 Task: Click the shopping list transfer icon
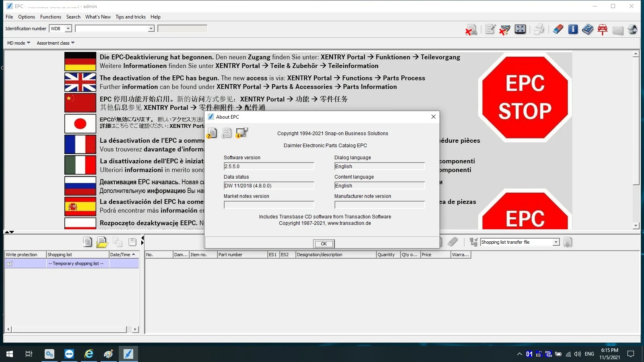click(x=474, y=242)
